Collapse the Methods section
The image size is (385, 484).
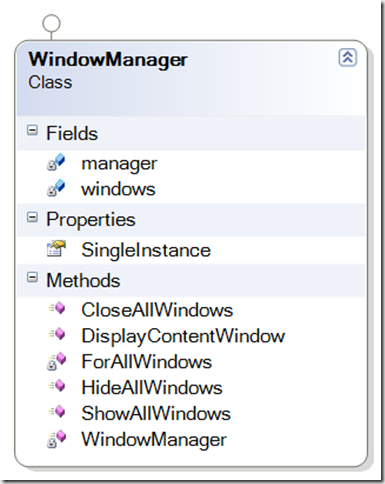32,277
